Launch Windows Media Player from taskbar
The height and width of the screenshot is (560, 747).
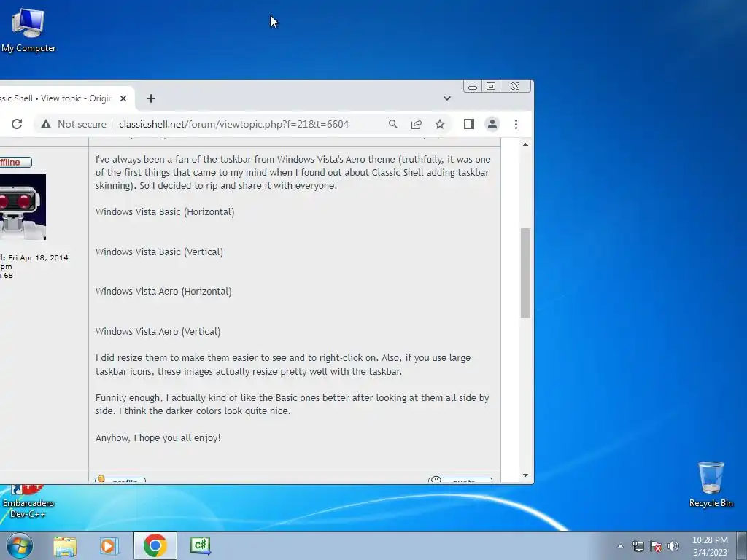109,545
